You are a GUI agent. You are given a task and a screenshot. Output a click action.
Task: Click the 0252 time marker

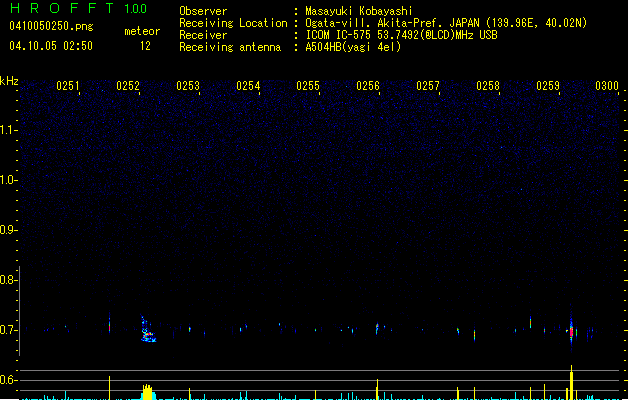coord(128,86)
